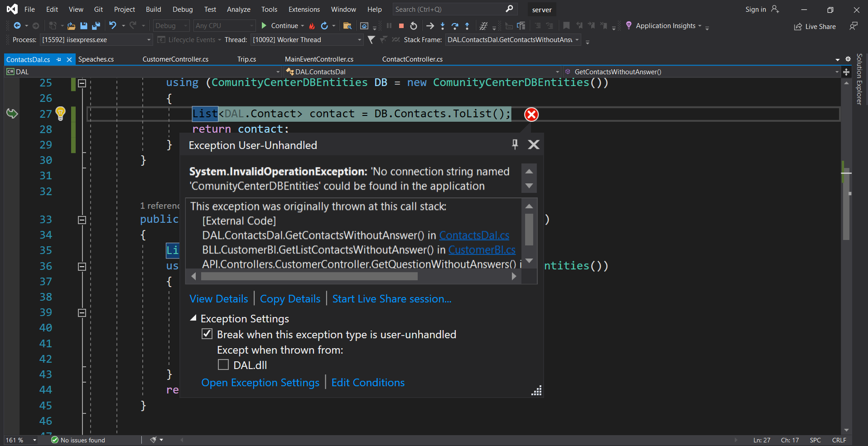Collapse the using block at line 25
Image resolution: width=868 pixels, height=446 pixels.
[82, 83]
